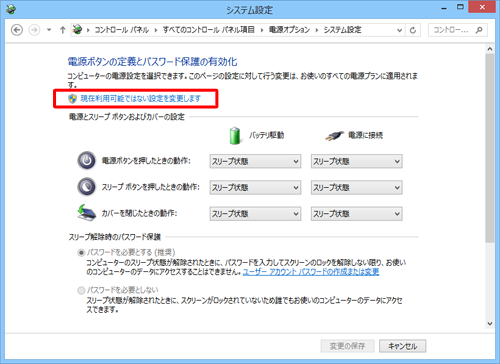Click the バッテリ駆動 column label
This screenshot has width=500, height=364.
[266, 135]
